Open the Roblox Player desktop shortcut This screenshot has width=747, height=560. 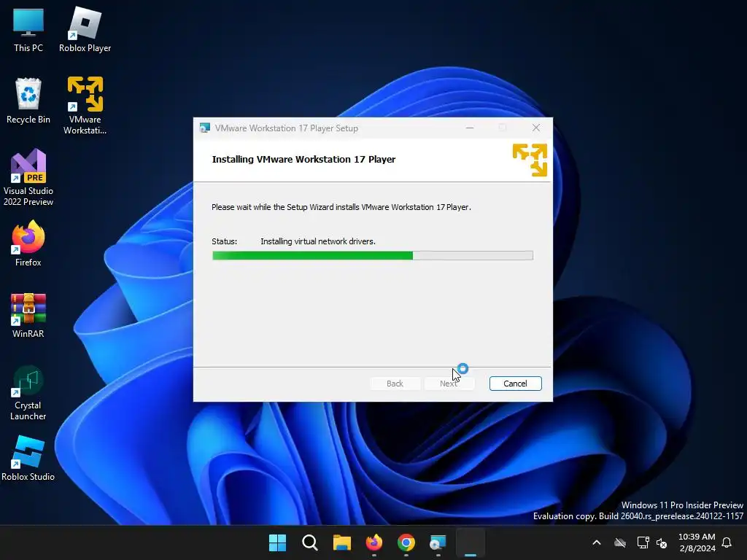[x=85, y=29]
